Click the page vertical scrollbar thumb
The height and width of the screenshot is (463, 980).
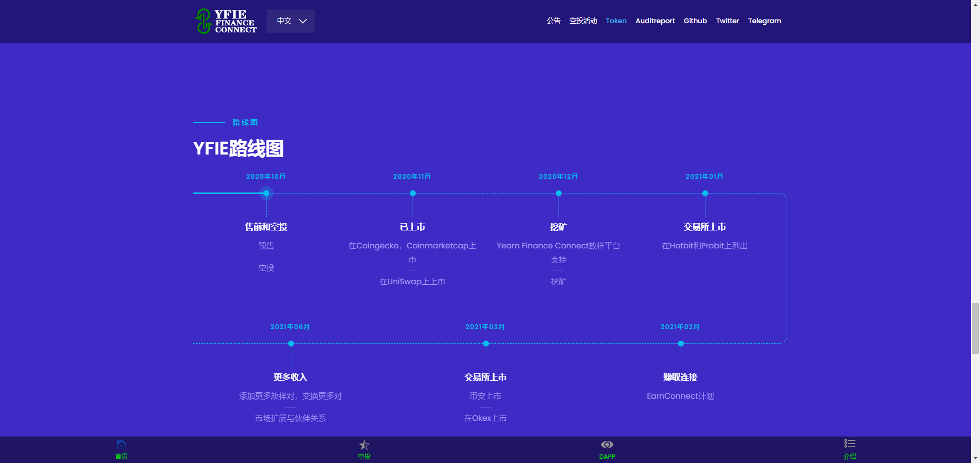click(975, 328)
